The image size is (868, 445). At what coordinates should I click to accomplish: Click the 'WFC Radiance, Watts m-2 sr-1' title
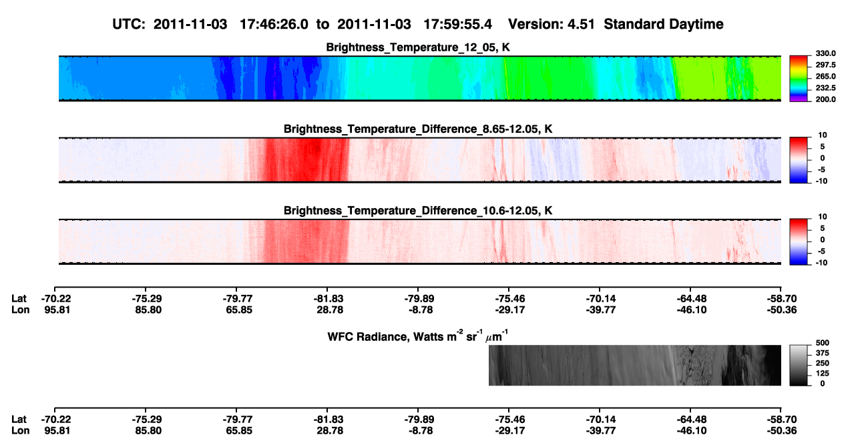tap(419, 336)
